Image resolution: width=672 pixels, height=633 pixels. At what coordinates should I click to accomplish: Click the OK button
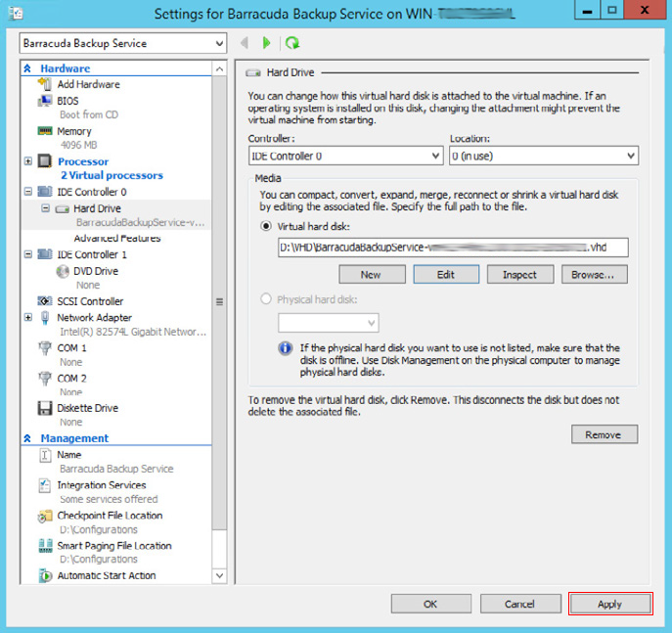coord(430,604)
